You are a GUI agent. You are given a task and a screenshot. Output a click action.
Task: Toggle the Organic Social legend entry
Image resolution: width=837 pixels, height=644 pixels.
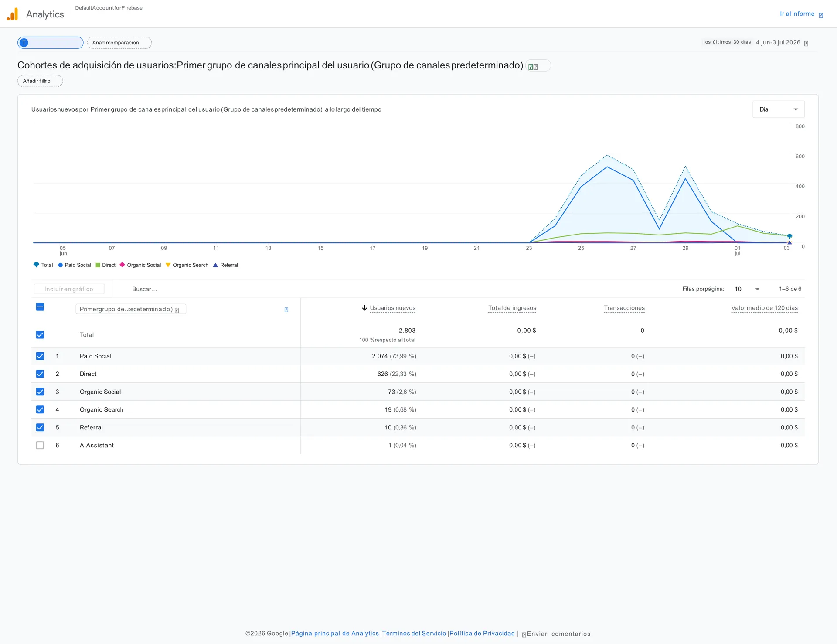pos(140,265)
